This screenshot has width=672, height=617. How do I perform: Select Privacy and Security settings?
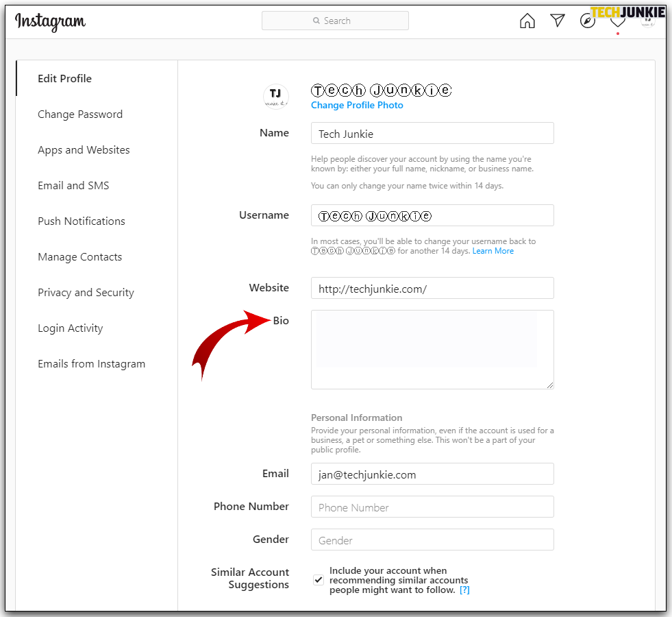(86, 292)
